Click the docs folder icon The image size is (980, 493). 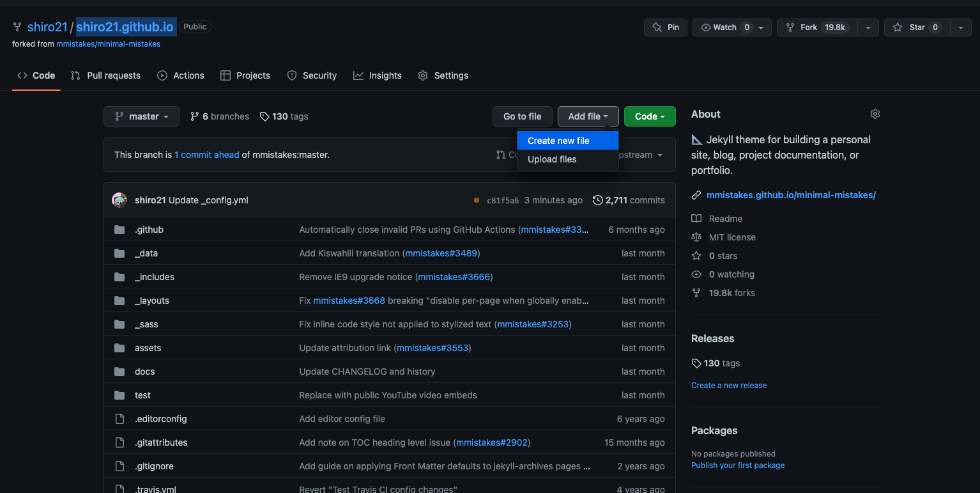point(119,372)
